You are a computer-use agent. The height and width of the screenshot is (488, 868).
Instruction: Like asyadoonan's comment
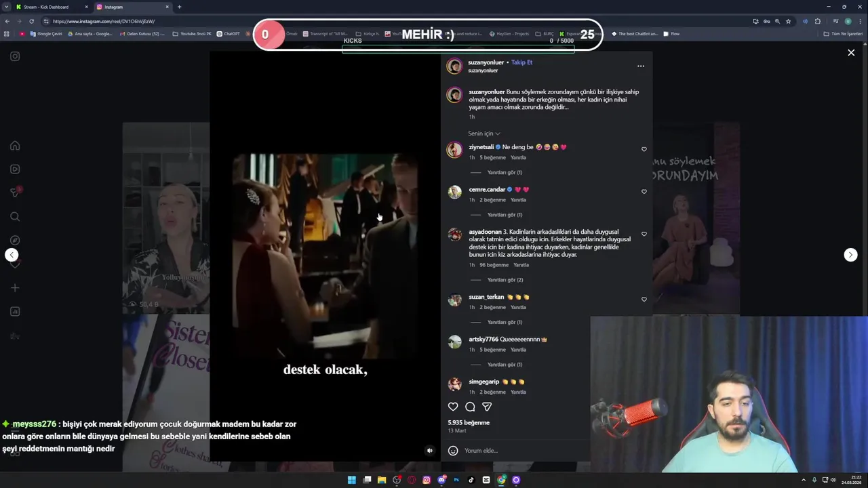click(x=644, y=234)
